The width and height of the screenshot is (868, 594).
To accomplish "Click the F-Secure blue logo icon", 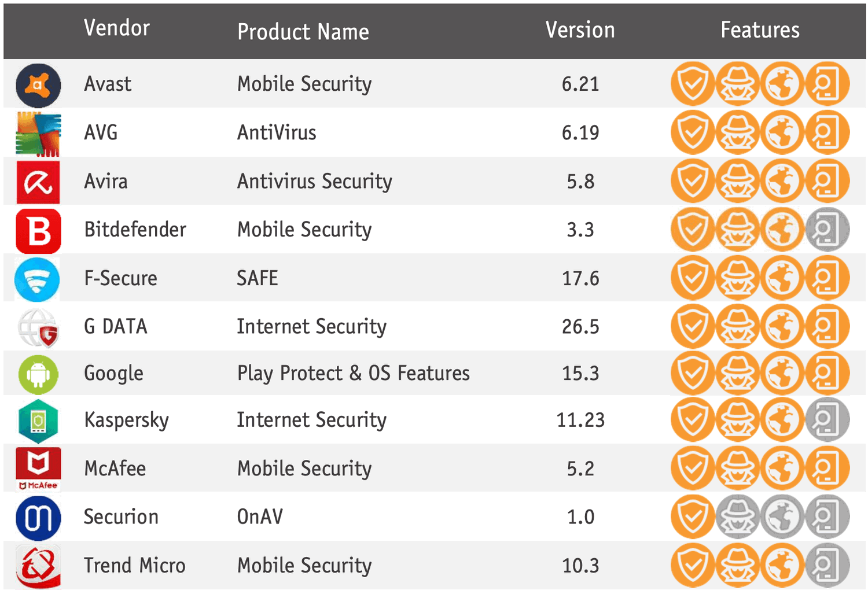I will click(37, 280).
